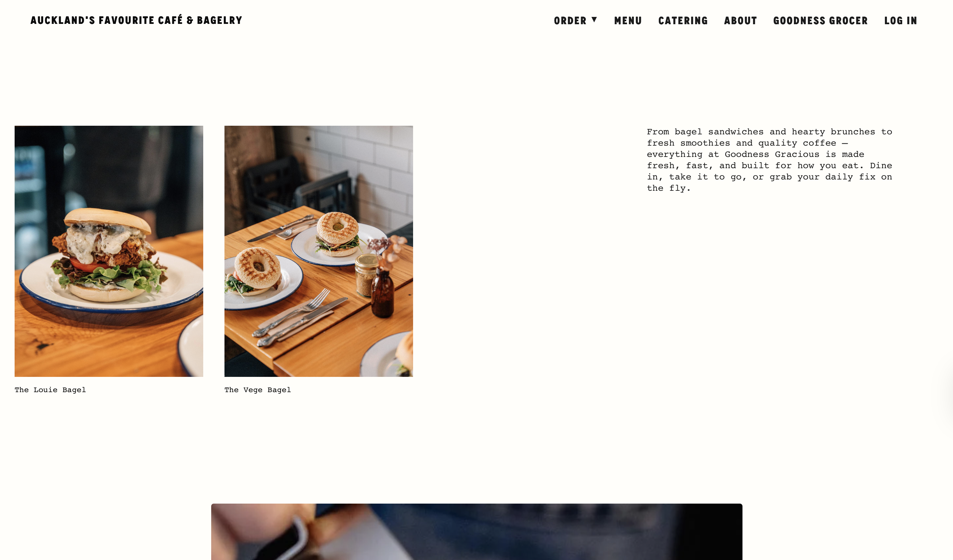Select the Louie Bagel photo

[x=109, y=251]
